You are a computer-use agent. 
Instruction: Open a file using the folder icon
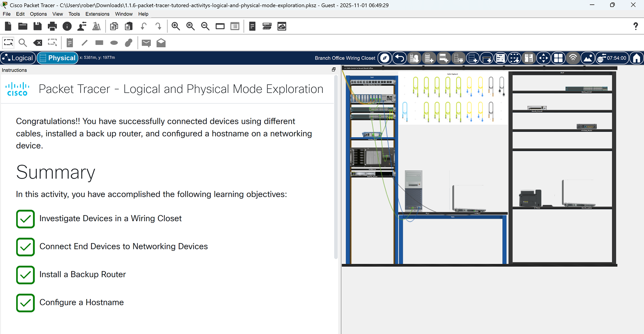[x=23, y=26]
